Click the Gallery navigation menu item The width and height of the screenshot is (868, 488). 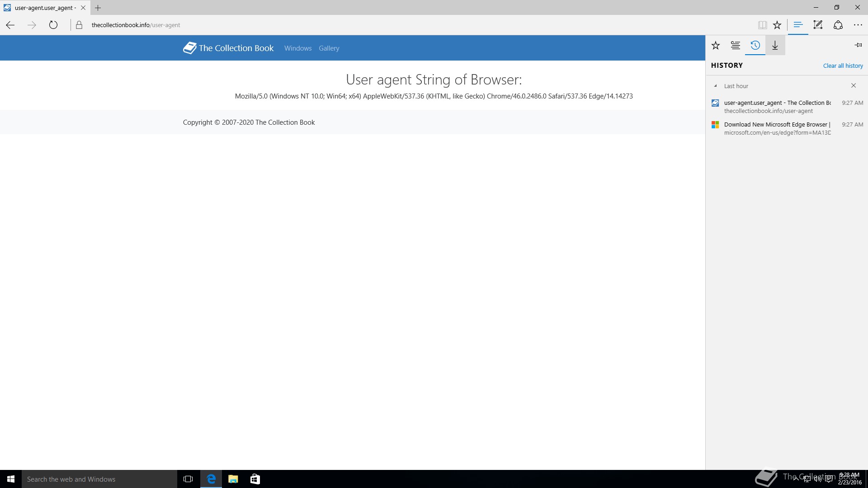point(329,48)
